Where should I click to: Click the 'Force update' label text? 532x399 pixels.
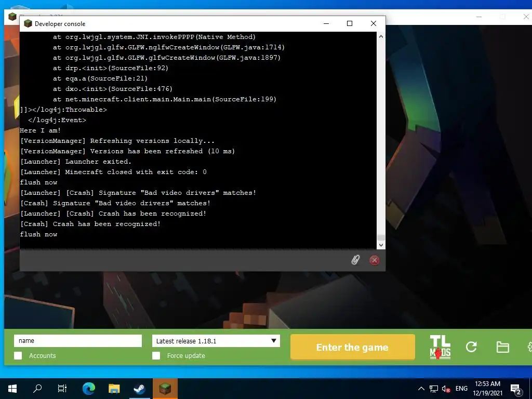click(x=186, y=355)
